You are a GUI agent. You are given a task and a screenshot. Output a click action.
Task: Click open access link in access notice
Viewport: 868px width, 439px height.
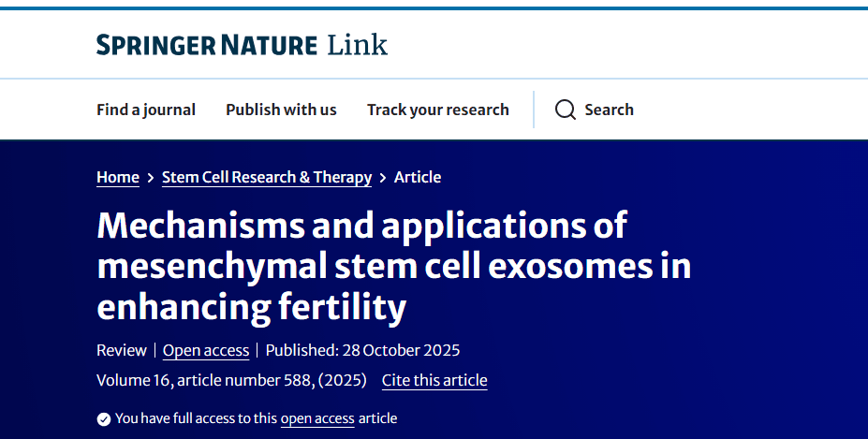click(317, 418)
